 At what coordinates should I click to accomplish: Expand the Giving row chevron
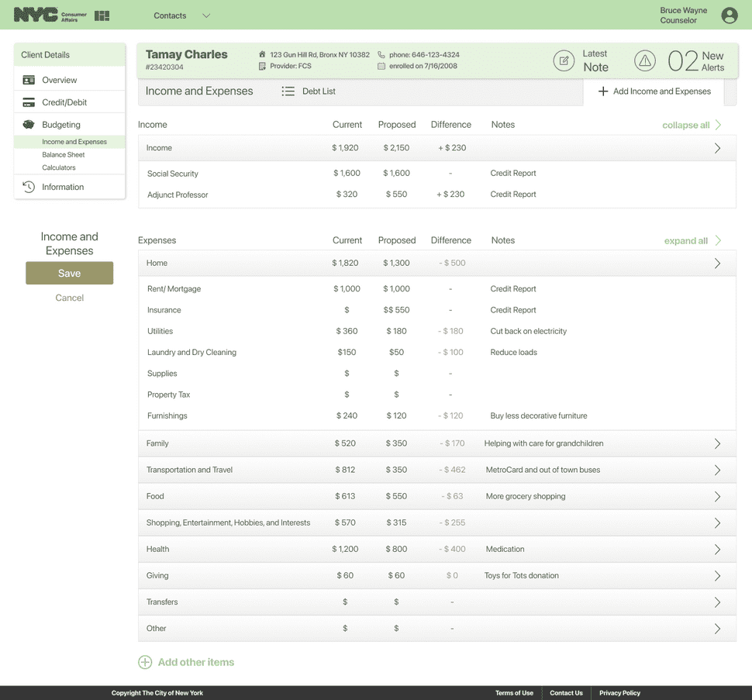pos(717,575)
